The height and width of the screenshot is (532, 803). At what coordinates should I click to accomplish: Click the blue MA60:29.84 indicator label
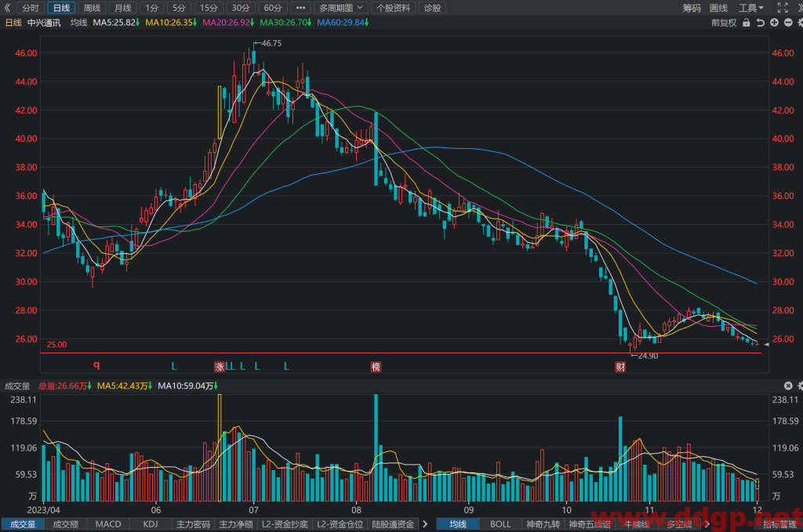click(x=343, y=23)
